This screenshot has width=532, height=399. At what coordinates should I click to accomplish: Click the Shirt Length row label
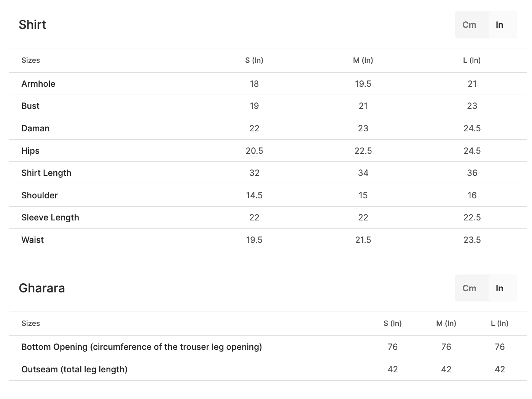coord(46,173)
